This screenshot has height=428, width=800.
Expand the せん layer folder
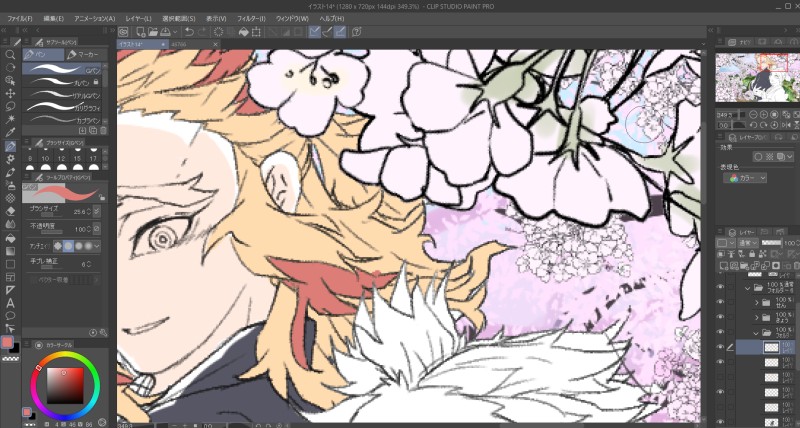coord(757,302)
